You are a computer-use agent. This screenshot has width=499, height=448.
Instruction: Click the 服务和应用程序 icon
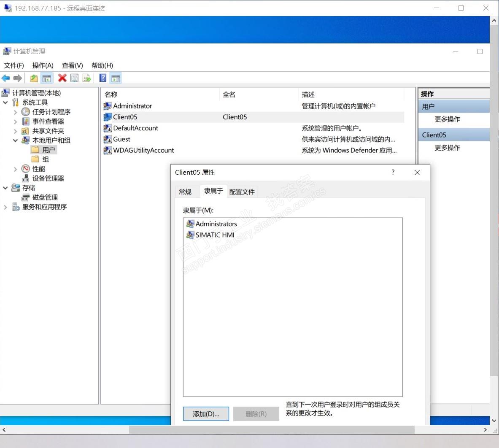pos(16,207)
